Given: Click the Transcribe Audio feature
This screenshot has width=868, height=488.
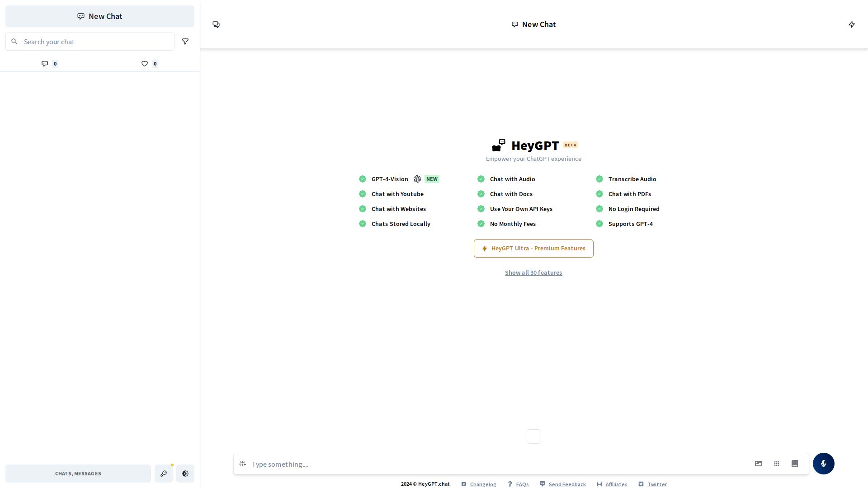Looking at the screenshot, I should pos(632,179).
